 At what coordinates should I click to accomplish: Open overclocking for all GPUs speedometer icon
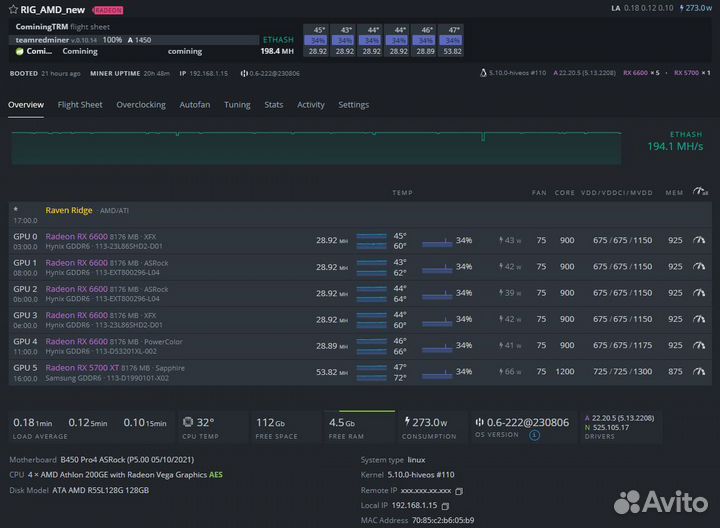(701, 192)
